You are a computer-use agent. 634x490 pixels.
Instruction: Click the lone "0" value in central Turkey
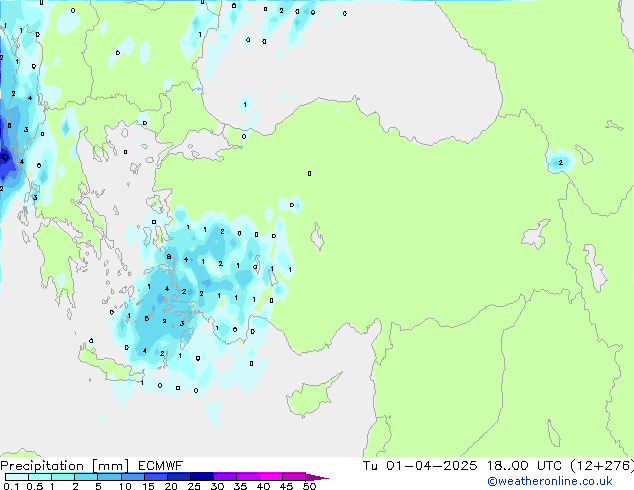click(309, 173)
